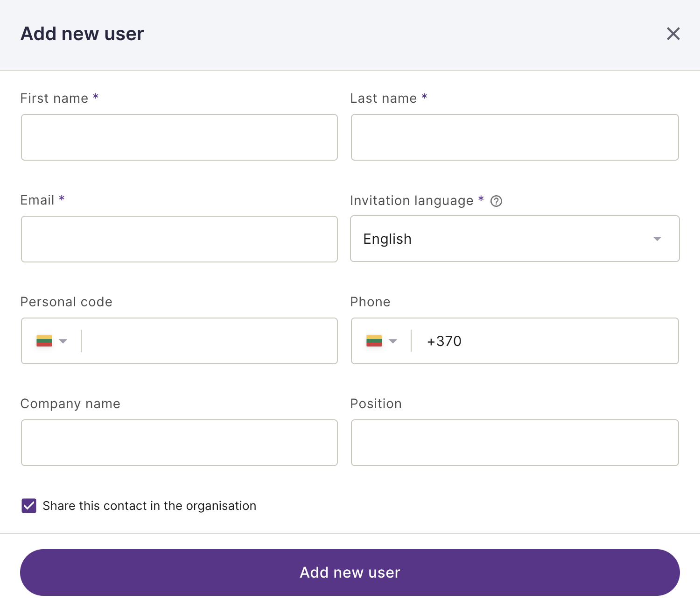This screenshot has width=700, height=608.
Task: Click the Invitation language help icon
Action: 496,201
